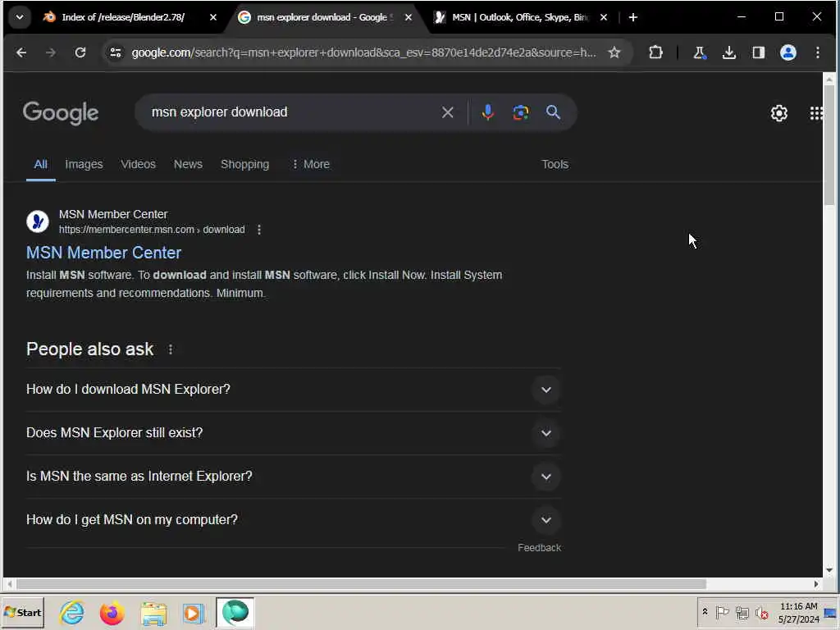Click the Feedback link

click(x=539, y=547)
